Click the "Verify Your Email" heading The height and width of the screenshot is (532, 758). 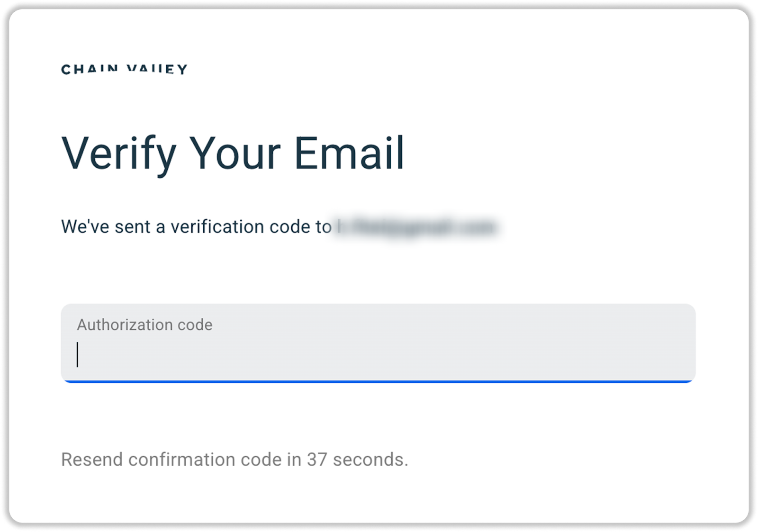[x=233, y=153]
